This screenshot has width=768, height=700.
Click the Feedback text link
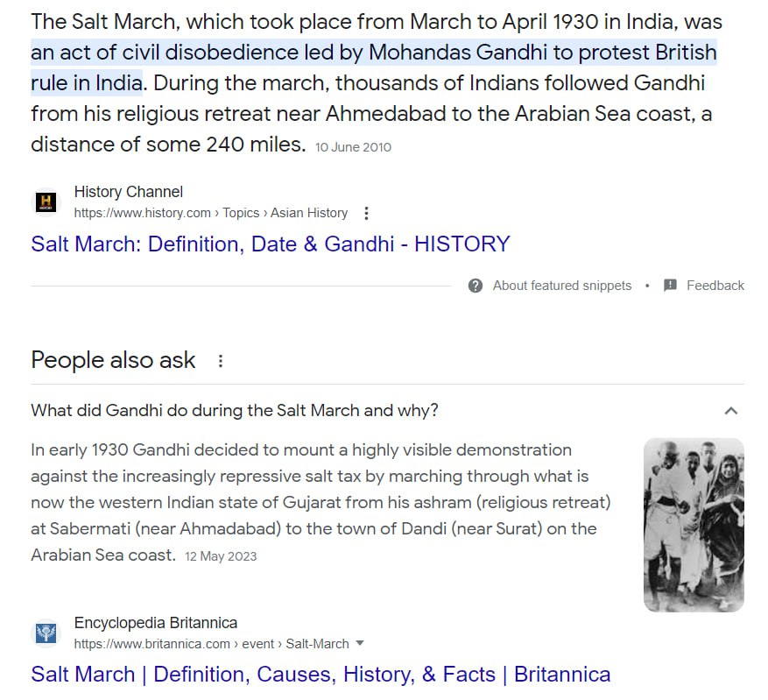pyautogui.click(x=715, y=286)
